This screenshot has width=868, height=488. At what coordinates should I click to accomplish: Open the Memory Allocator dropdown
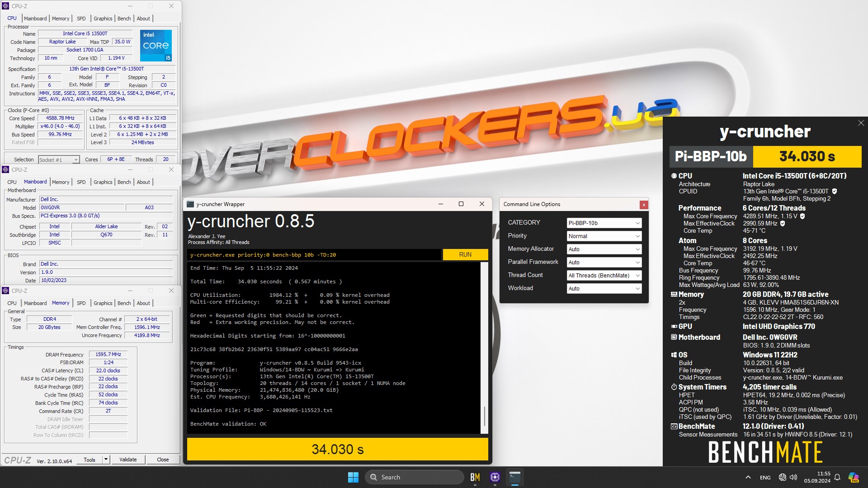[604, 249]
